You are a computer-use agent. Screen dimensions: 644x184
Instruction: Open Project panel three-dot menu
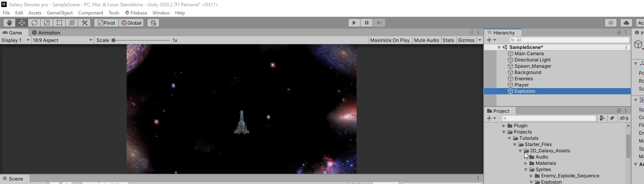pyautogui.click(x=626, y=111)
